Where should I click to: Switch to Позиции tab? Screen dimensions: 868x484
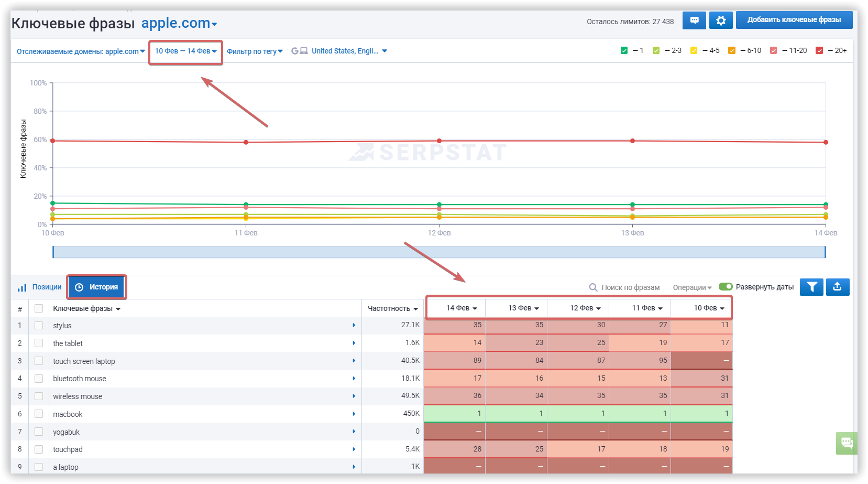click(x=40, y=287)
